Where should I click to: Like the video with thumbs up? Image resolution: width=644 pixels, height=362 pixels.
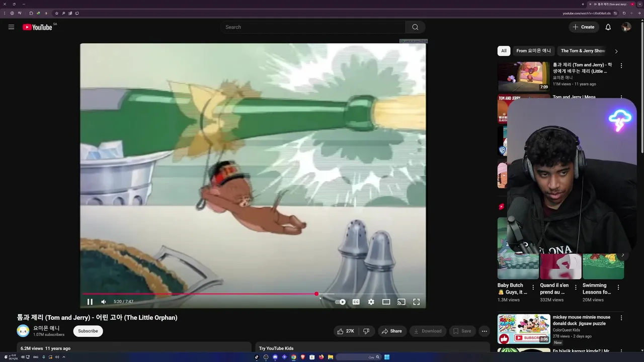[346, 331]
